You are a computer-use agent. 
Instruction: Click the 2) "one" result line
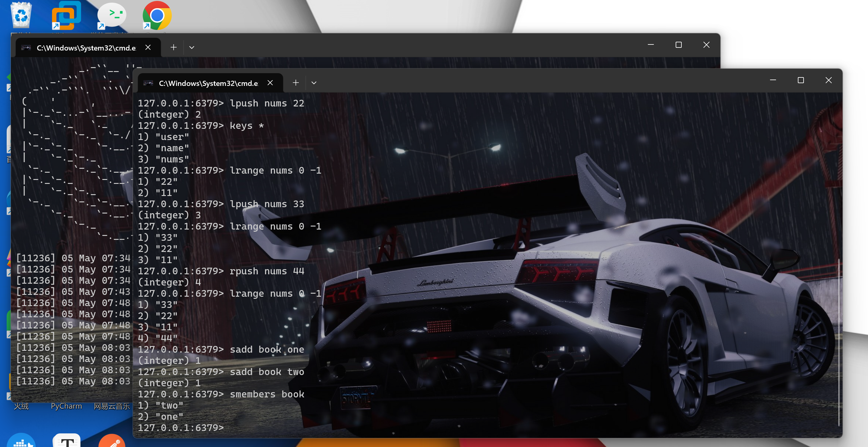[x=160, y=416]
